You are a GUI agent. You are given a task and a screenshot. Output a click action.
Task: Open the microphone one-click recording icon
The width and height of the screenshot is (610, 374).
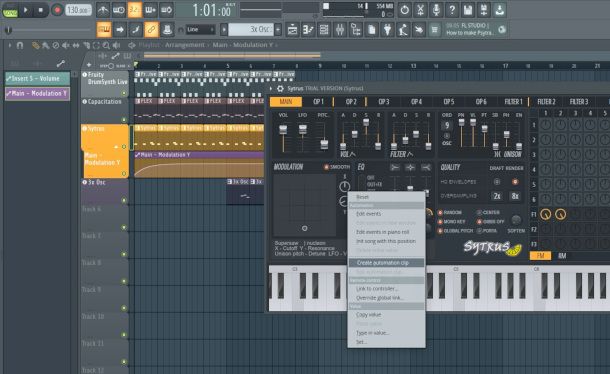[436, 10]
